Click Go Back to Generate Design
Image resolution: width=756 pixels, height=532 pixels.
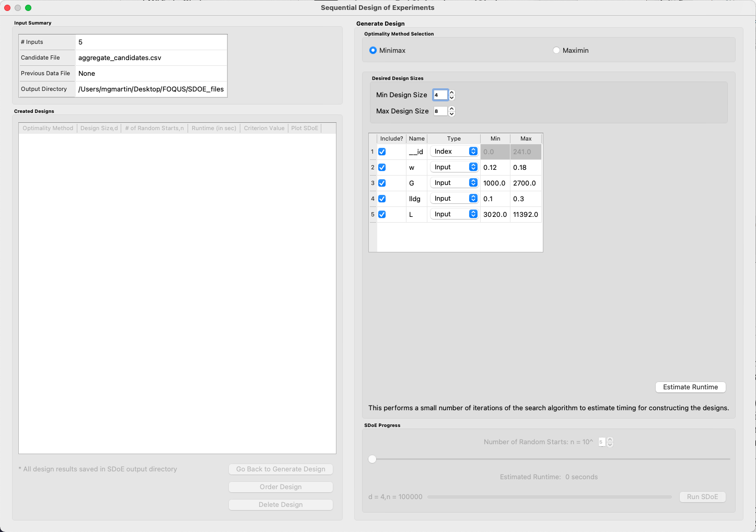click(281, 469)
